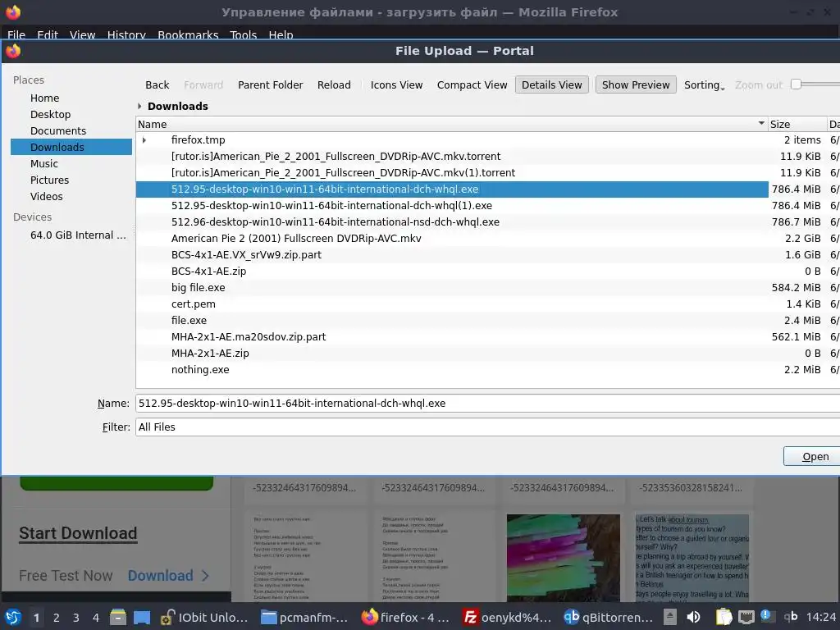Open the View menu in Firefox
The image size is (840, 630).
coord(82,34)
